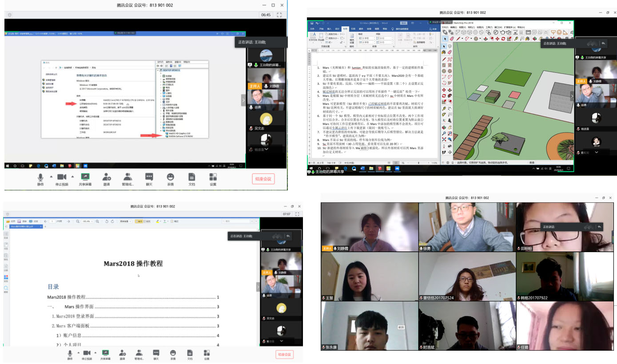This screenshot has height=364, width=617.
Task: Rotate PDF page clockwise
Action: pyautogui.click(x=112, y=221)
